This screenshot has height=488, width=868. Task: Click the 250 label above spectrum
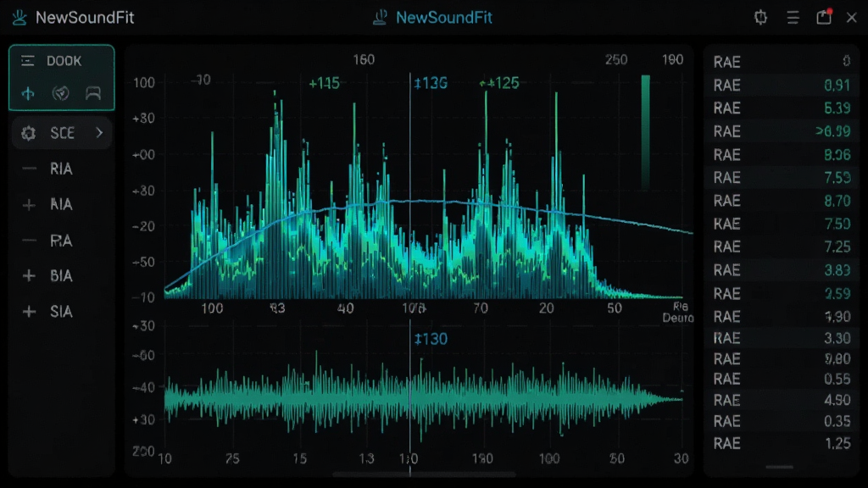click(x=615, y=60)
